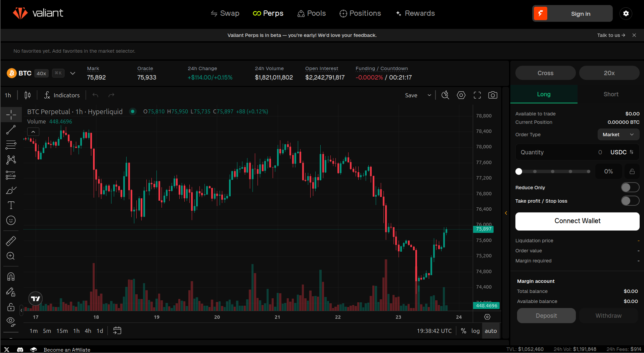
Task: Enable stay in drawing mode
Action: point(11,292)
